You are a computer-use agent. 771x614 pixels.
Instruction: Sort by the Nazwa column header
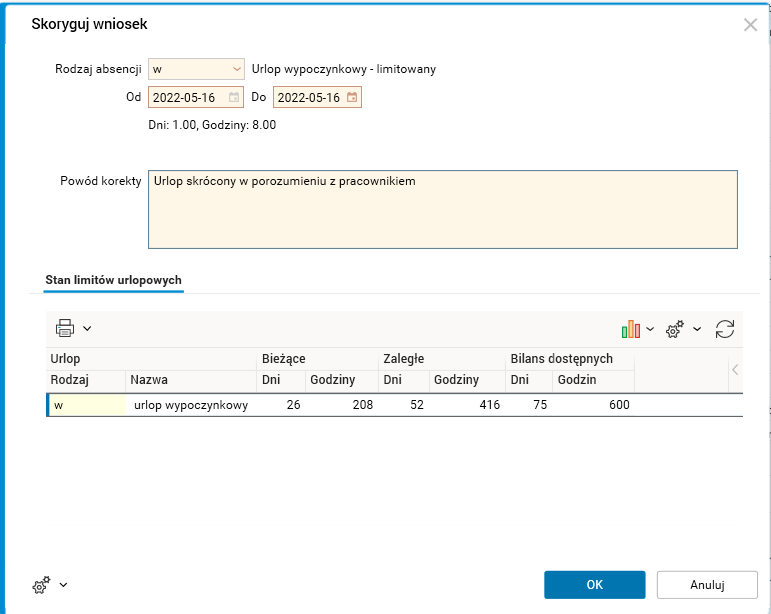[x=191, y=380]
